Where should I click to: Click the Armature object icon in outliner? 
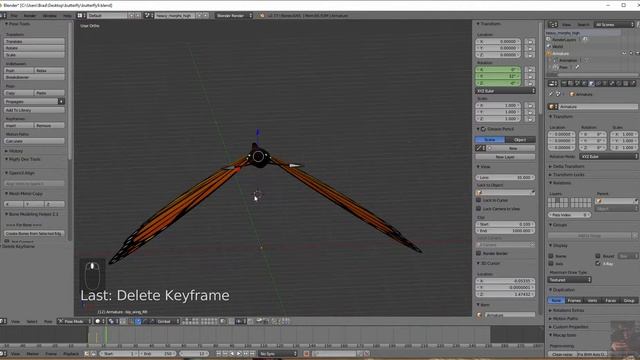pos(549,53)
